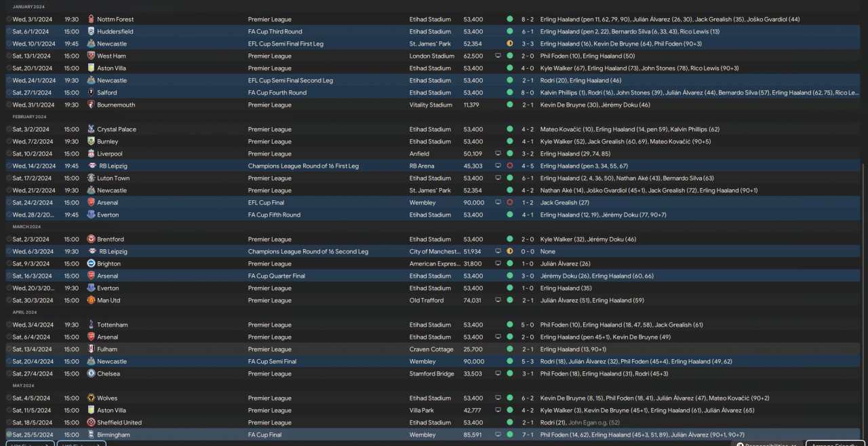This screenshot has height=446, width=868.
Task: Open the U21 Fixtures button at bottom left
Action: pyautogui.click(x=27, y=445)
